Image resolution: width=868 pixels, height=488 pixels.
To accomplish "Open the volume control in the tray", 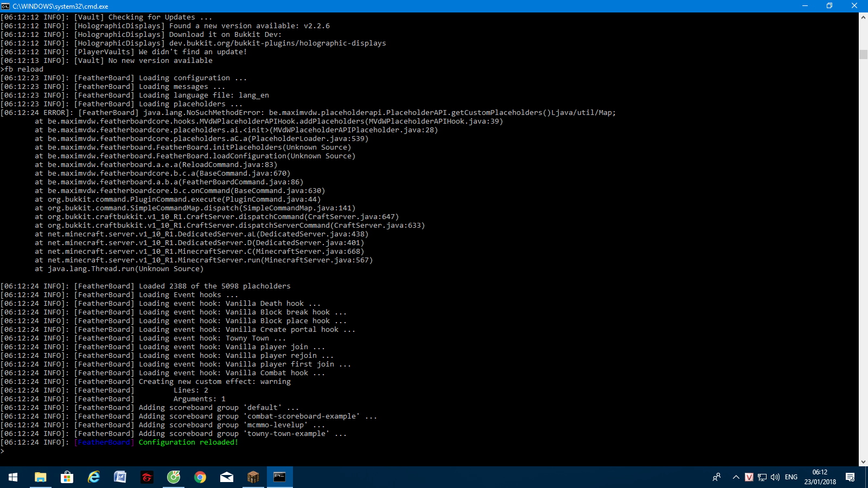I will point(775,477).
